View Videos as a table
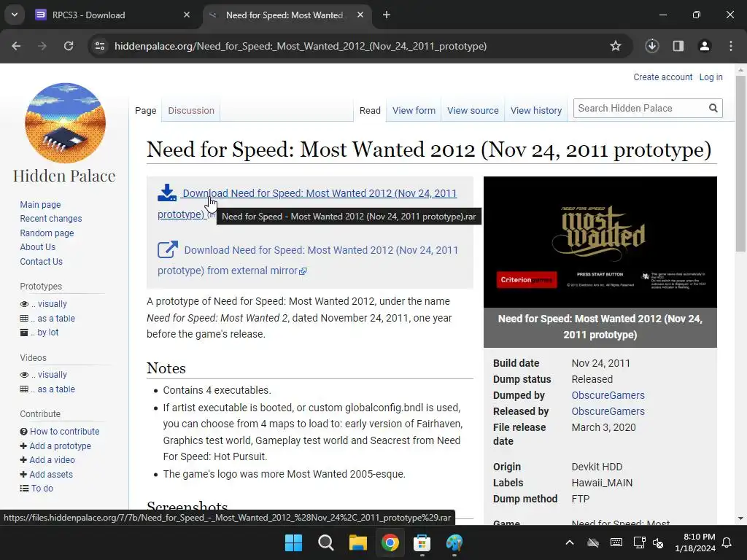 56,389
